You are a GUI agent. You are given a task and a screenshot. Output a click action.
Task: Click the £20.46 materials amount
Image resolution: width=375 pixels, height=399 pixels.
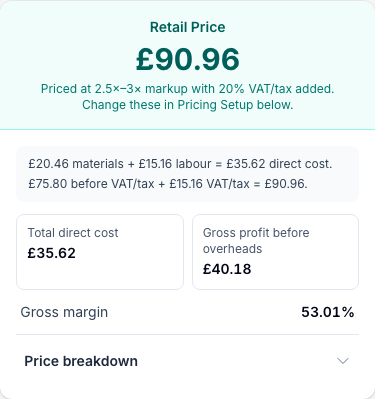point(48,164)
